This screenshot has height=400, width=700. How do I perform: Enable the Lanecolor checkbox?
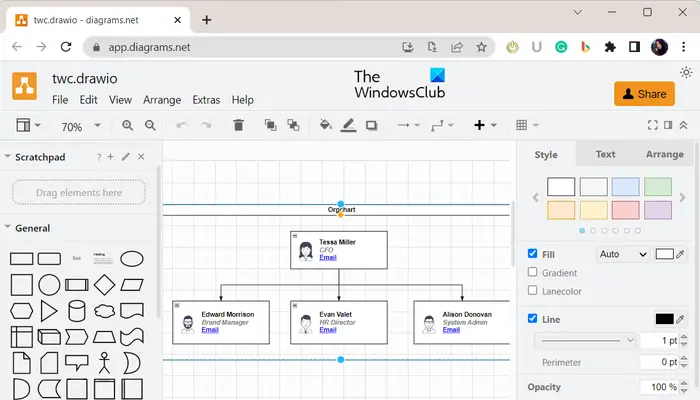[x=532, y=290]
